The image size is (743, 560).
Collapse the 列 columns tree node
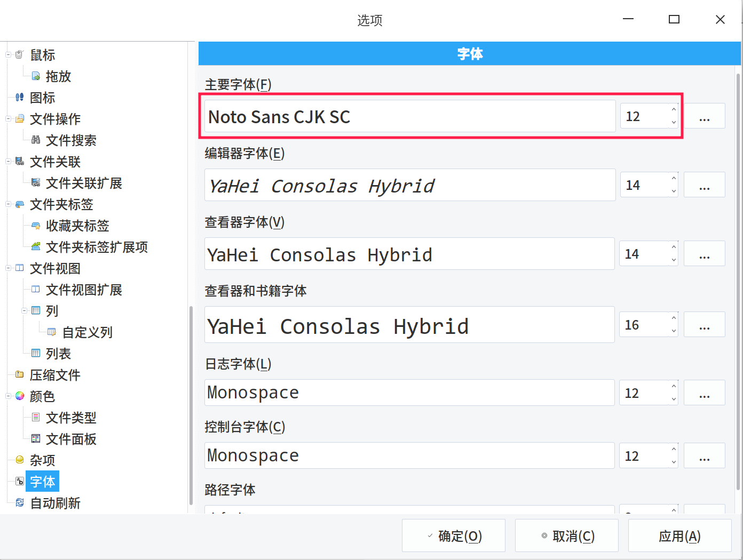24,311
